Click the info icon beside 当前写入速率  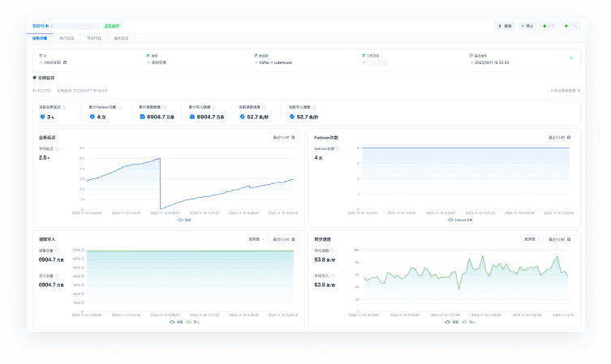pyautogui.click(x=315, y=107)
